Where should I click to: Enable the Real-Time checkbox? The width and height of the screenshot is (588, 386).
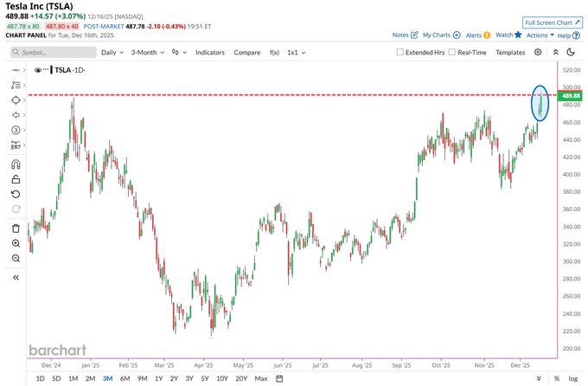[452, 52]
